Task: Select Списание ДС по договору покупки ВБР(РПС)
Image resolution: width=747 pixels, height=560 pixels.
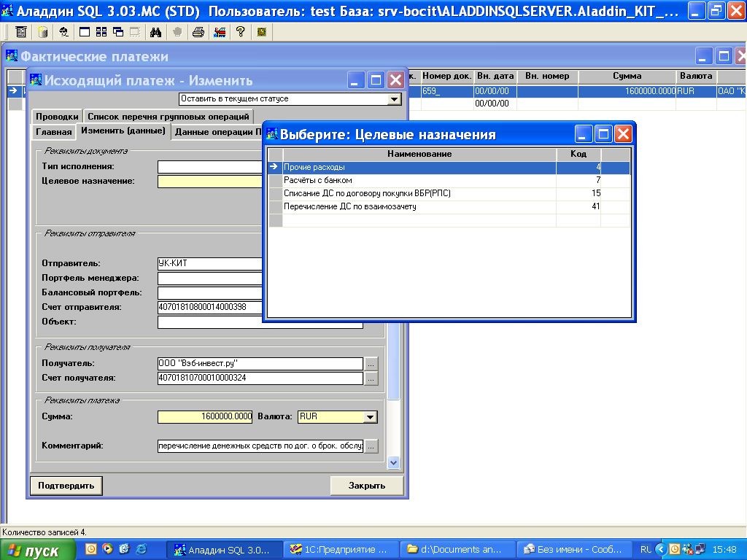Action: pyautogui.click(x=449, y=194)
